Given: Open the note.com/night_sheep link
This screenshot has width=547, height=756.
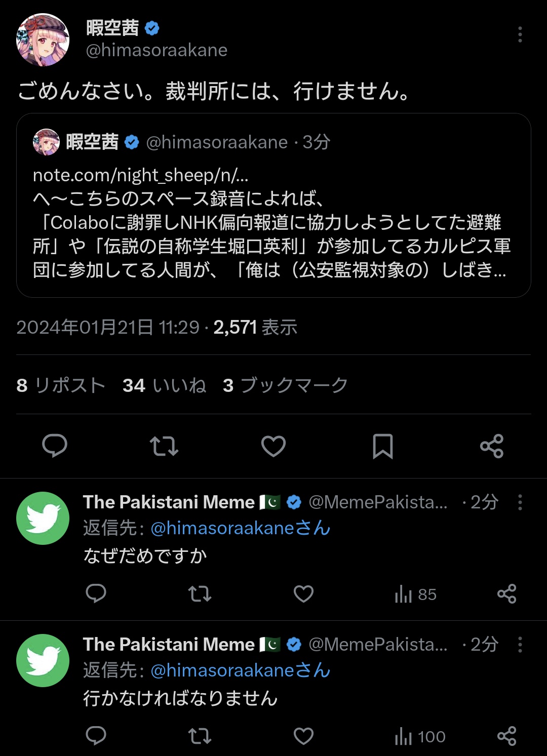Looking at the screenshot, I should tap(140, 175).
